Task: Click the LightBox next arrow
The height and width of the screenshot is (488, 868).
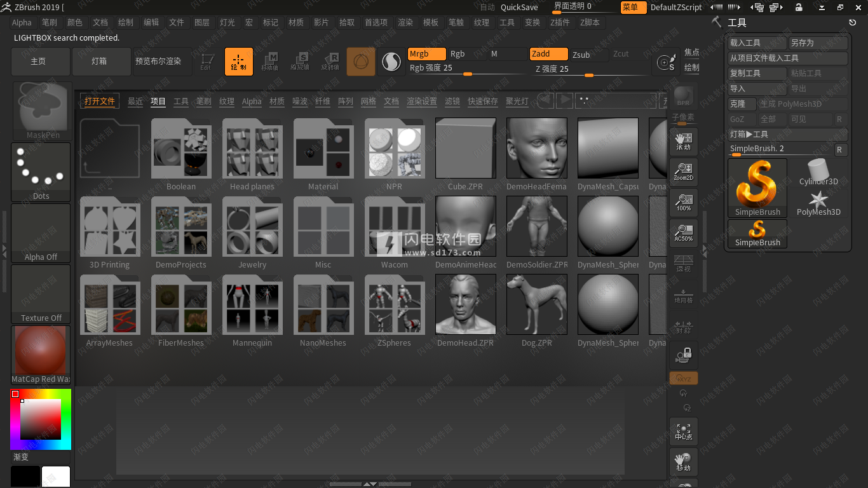Action: point(564,101)
